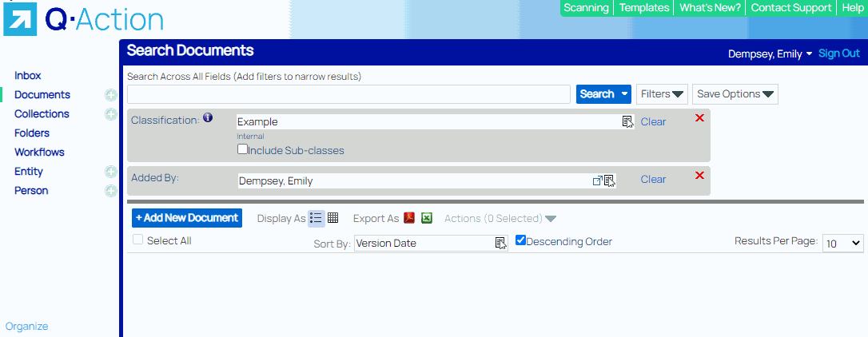Switch to grid display view icon
This screenshot has width=868, height=337.
333,218
